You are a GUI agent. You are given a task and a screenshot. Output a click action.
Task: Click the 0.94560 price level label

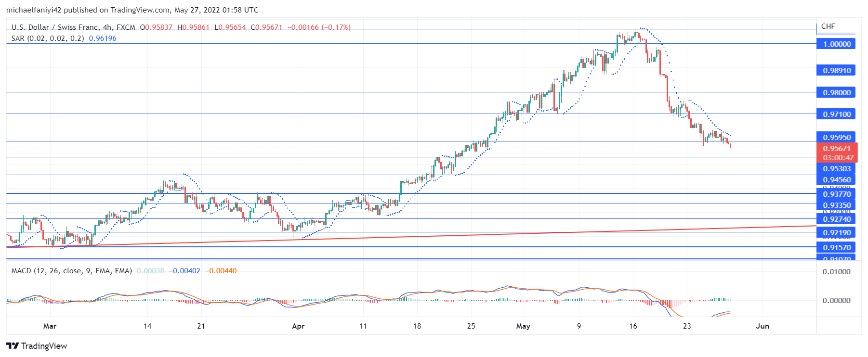(x=836, y=180)
